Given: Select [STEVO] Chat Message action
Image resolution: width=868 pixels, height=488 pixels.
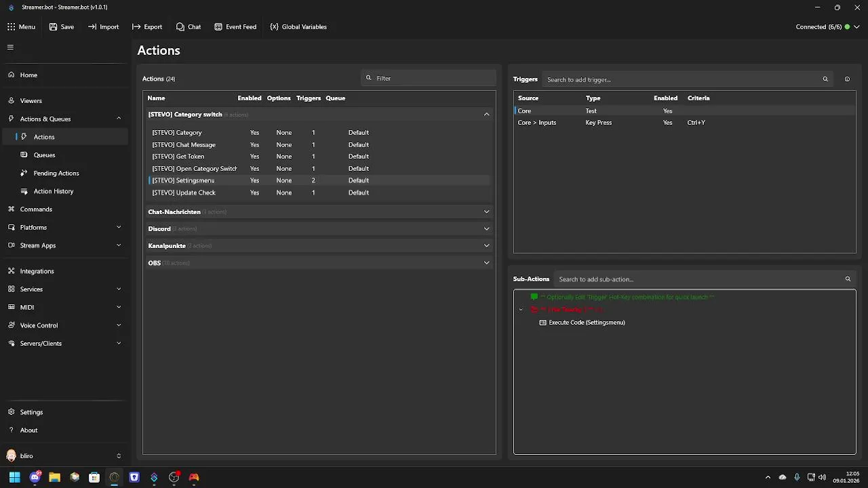Looking at the screenshot, I should pyautogui.click(x=318, y=145).
